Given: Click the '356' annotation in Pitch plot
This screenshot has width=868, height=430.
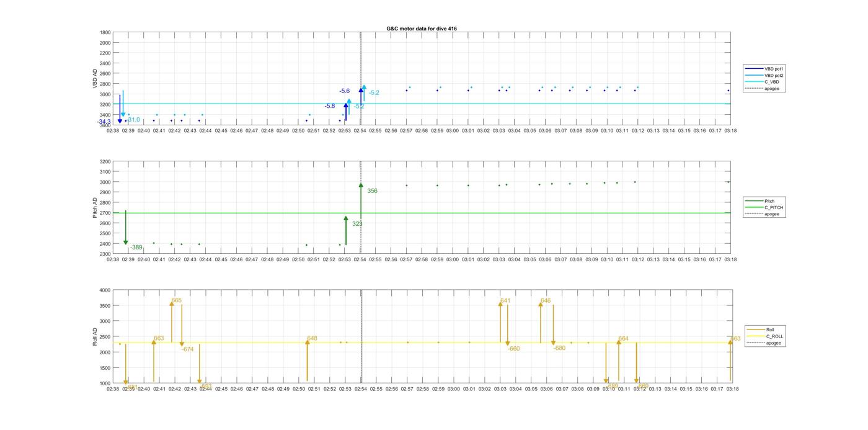Looking at the screenshot, I should point(372,191).
